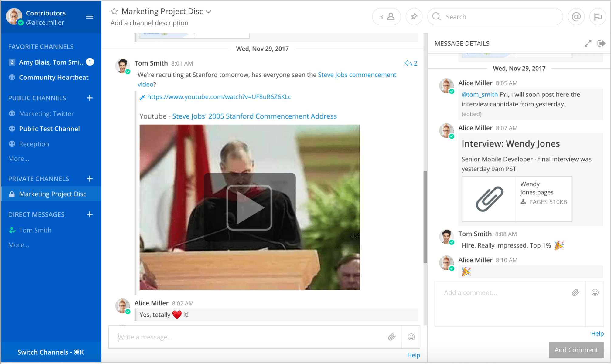Expand Direct Messages section with plus button
This screenshot has height=364, width=611.
[x=90, y=214]
